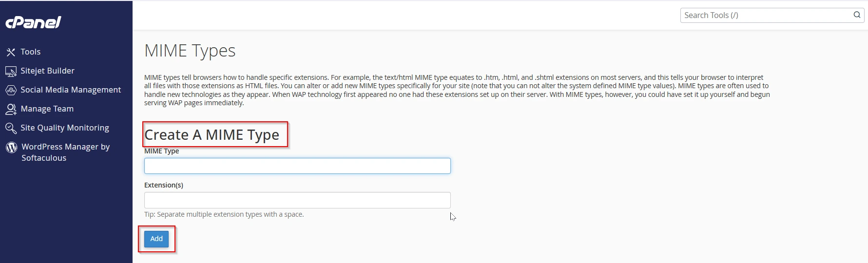Click the search magnifier icon in Search Tools
Viewport: 868px width, 263px height.
pyautogui.click(x=857, y=15)
